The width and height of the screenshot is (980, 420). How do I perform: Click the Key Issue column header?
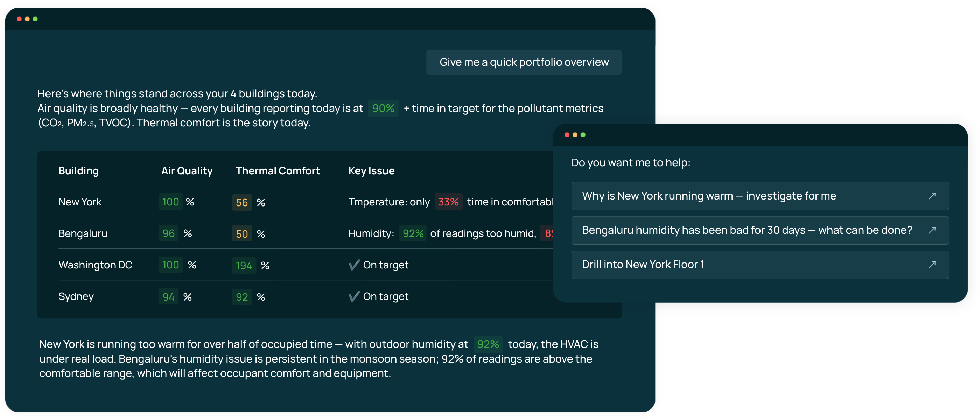(x=371, y=171)
